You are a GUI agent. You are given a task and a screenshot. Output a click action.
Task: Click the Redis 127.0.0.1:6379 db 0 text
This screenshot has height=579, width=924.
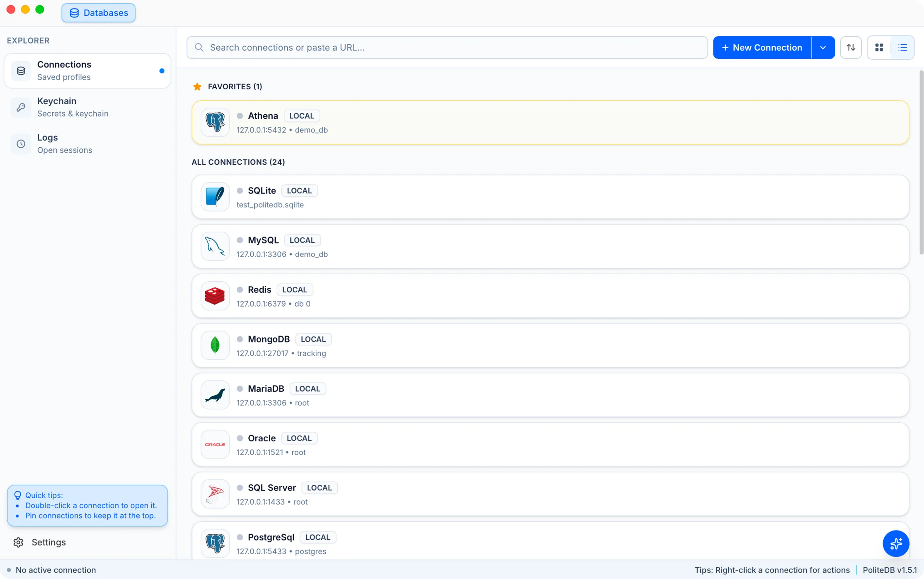(x=273, y=304)
